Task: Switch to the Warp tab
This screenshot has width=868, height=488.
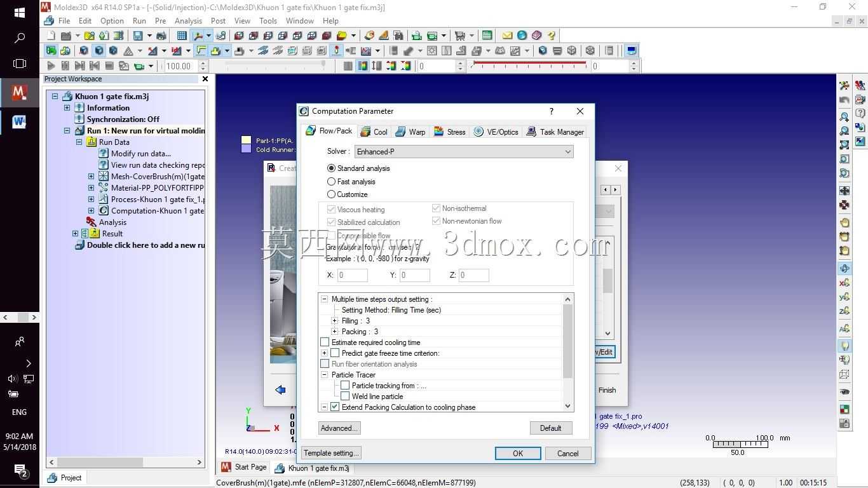Action: [410, 132]
